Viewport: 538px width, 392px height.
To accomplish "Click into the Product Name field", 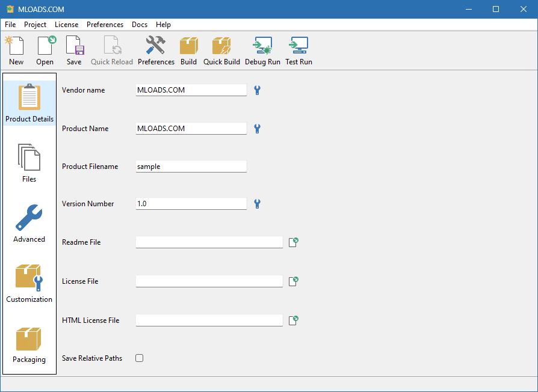I will pyautogui.click(x=191, y=129).
